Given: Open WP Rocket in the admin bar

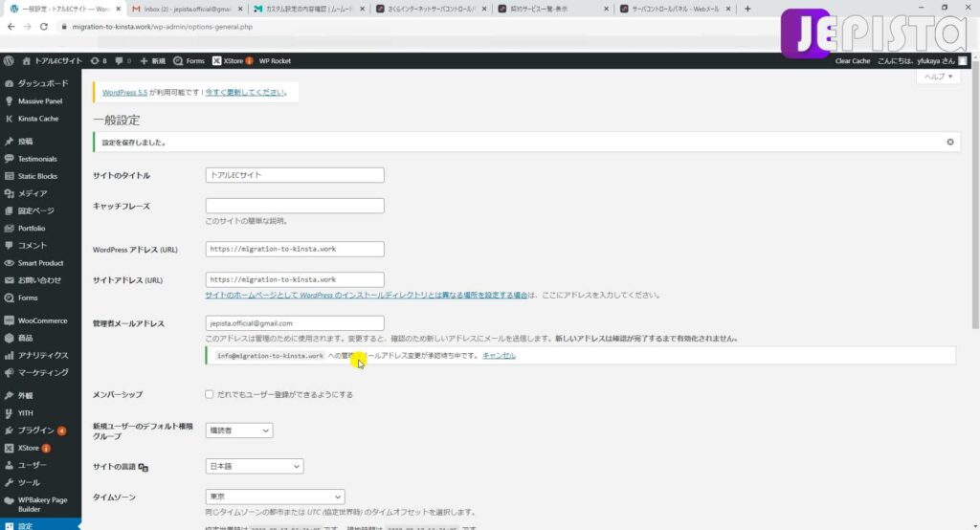Looking at the screenshot, I should 275,60.
